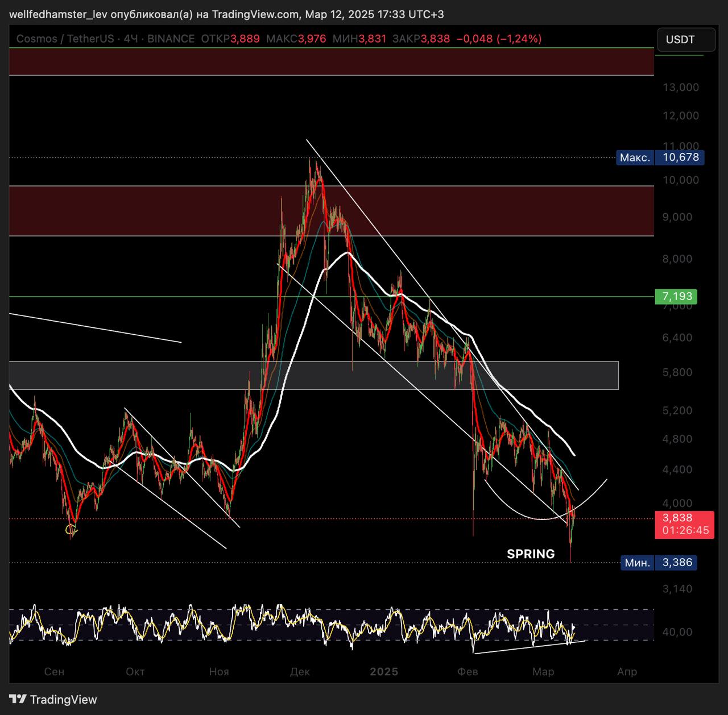The image size is (728, 715).
Task: Click the TradingView logo in the footer
Action: point(53,700)
